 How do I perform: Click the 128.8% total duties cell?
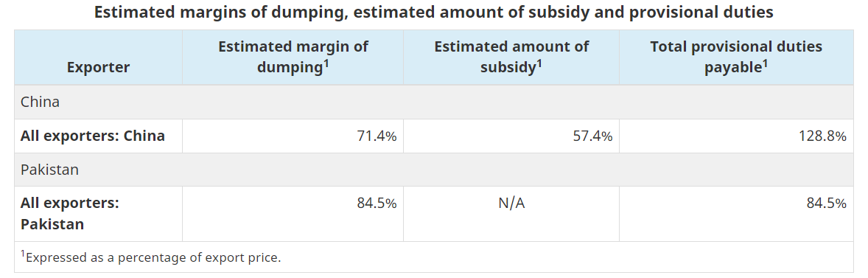(736, 136)
